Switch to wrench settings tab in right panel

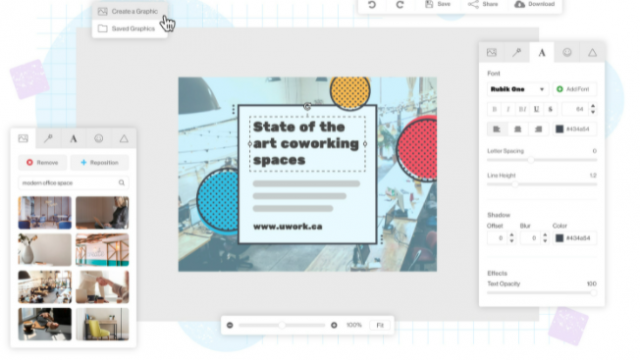[x=517, y=52]
